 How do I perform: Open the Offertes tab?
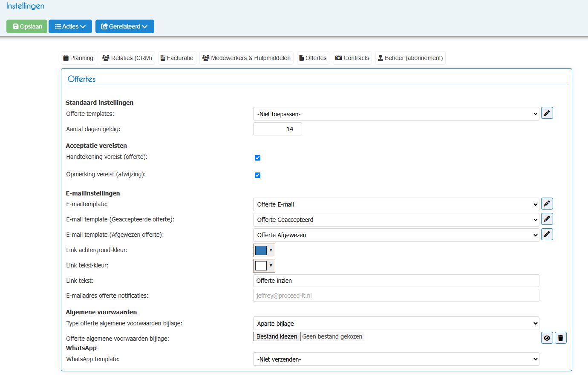click(x=313, y=58)
